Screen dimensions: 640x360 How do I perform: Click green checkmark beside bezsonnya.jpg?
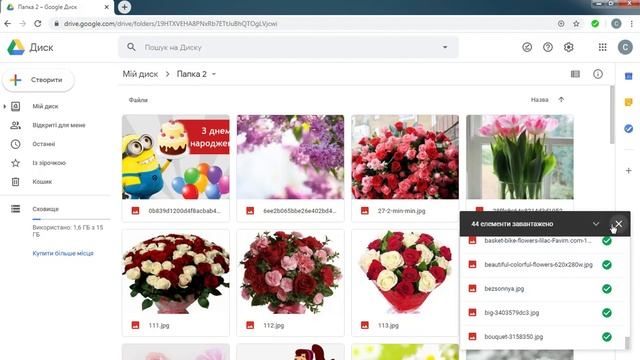607,289
